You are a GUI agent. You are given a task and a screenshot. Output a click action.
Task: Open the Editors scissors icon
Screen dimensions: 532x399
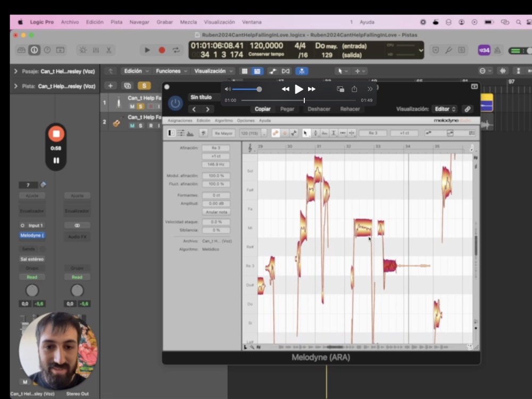109,50
